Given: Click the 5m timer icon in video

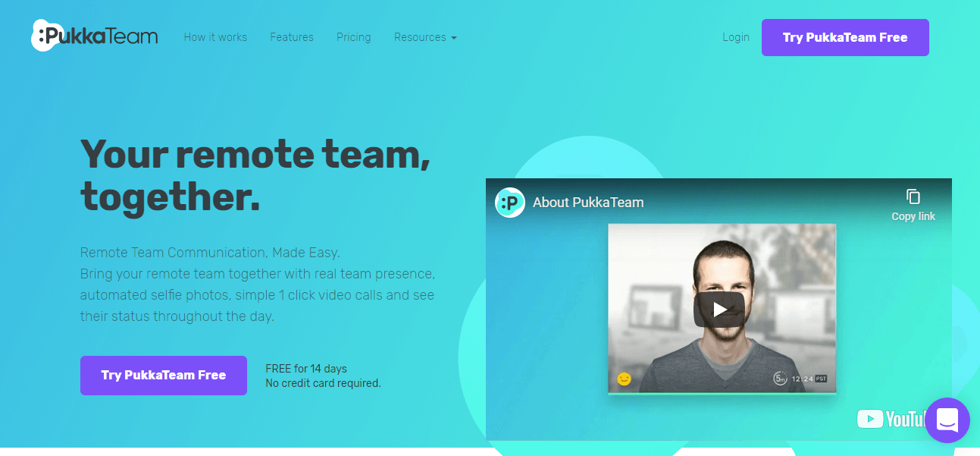Looking at the screenshot, I should coord(780,378).
